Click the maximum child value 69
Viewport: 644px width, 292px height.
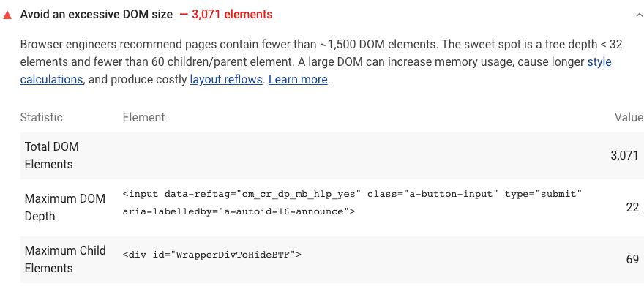pyautogui.click(x=632, y=259)
